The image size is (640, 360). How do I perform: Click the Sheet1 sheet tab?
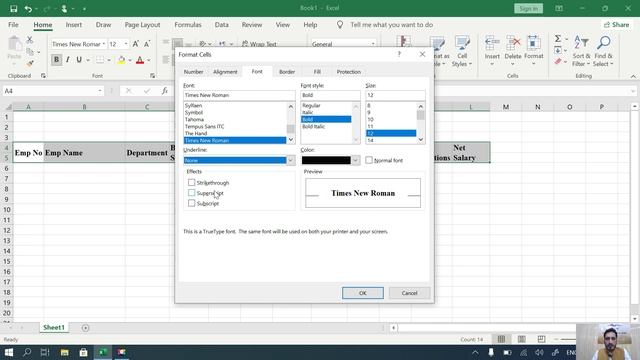click(54, 328)
